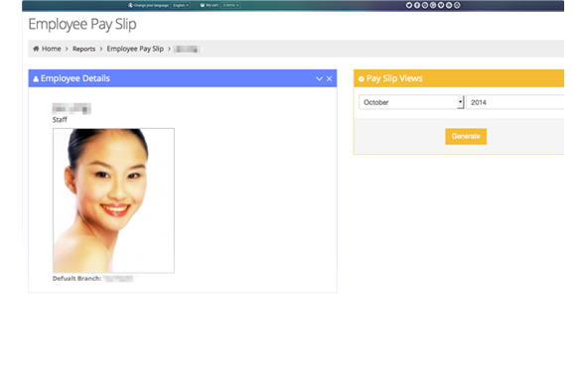
Task: Click the employee photo thumbnail
Action: point(113,200)
